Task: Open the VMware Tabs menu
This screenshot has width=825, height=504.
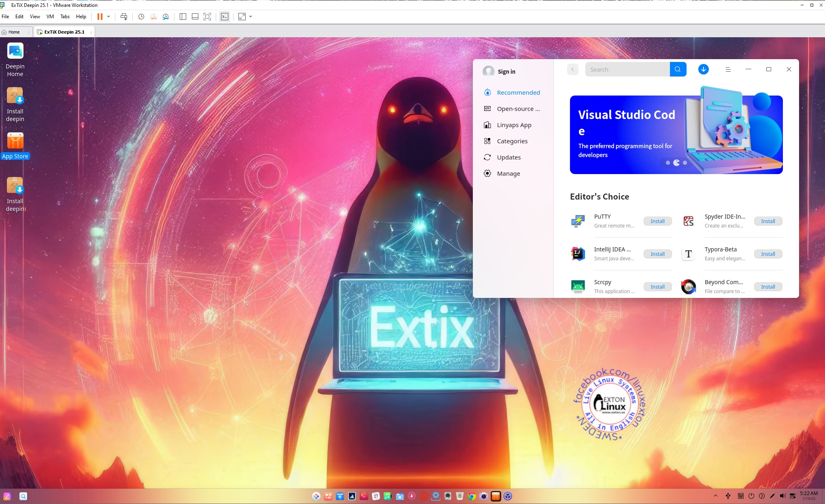Action: pos(65,17)
